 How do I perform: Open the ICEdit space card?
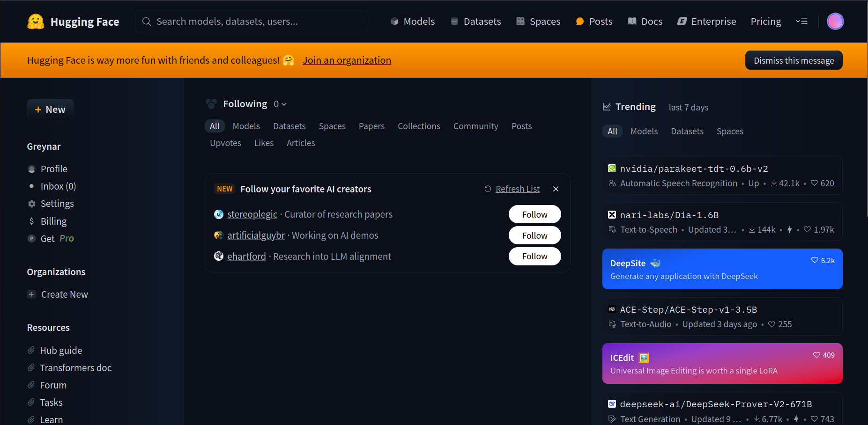click(x=722, y=363)
